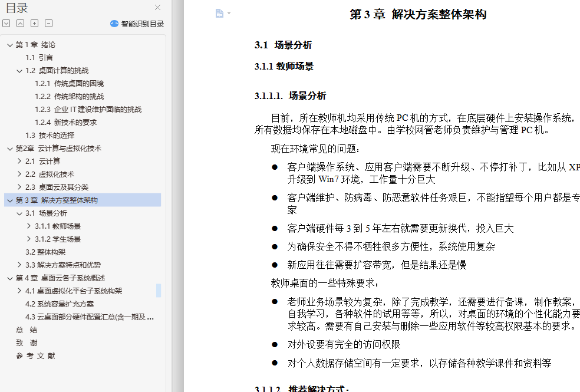580x392 pixels.
Task: Select highlighted 第 3 章 解决方案整体架构 entry
Action: (x=83, y=200)
